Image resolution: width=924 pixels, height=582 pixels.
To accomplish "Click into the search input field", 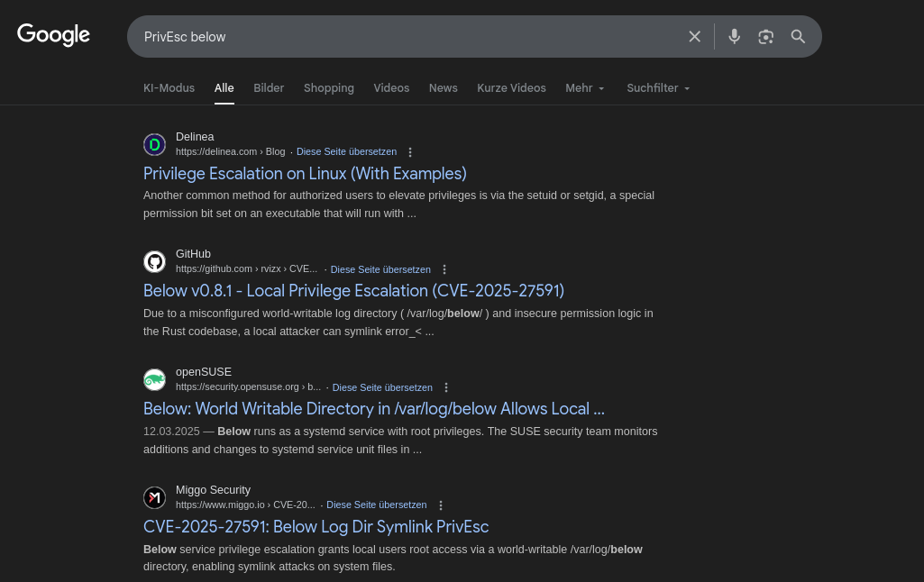I will point(406,37).
